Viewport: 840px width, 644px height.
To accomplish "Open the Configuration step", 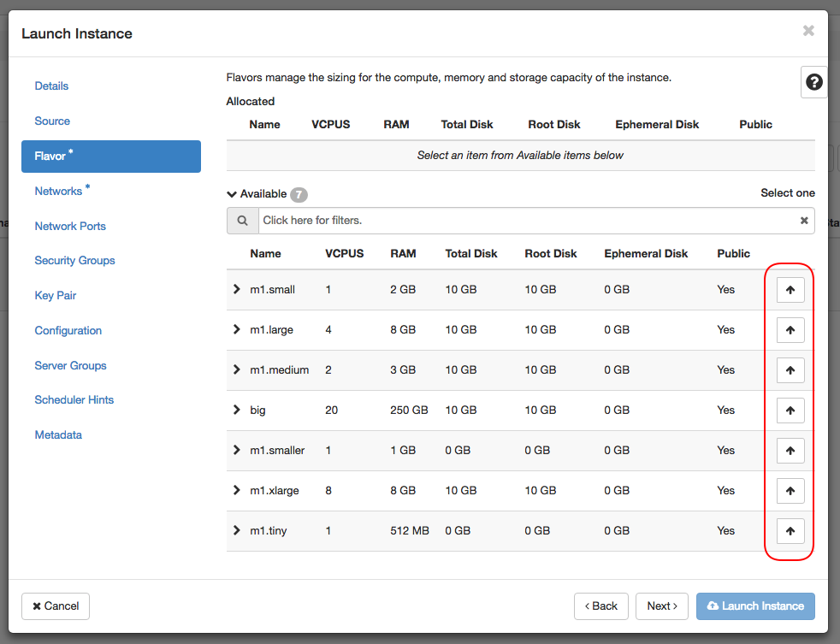I will [68, 331].
